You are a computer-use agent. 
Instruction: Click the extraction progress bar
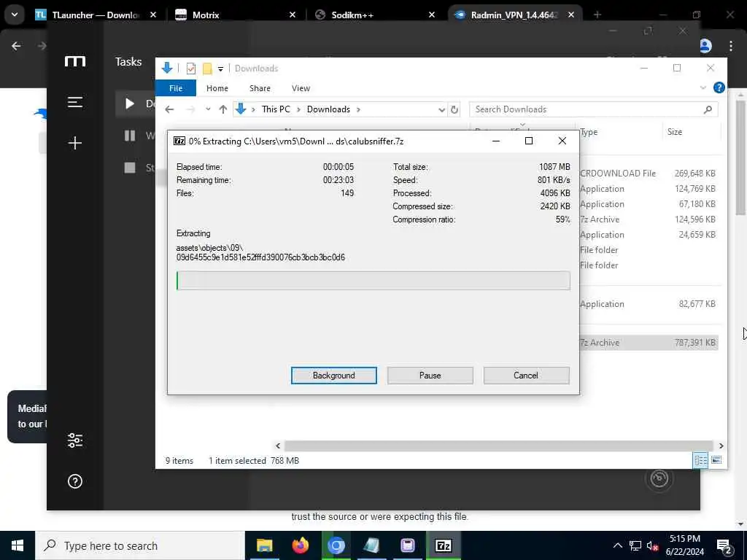[x=373, y=281]
